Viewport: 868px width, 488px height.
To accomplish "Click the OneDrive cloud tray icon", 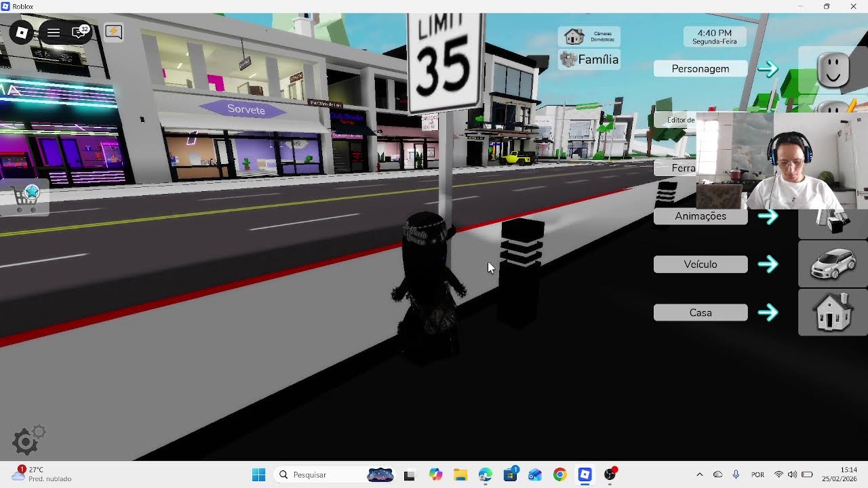I will coord(717,474).
